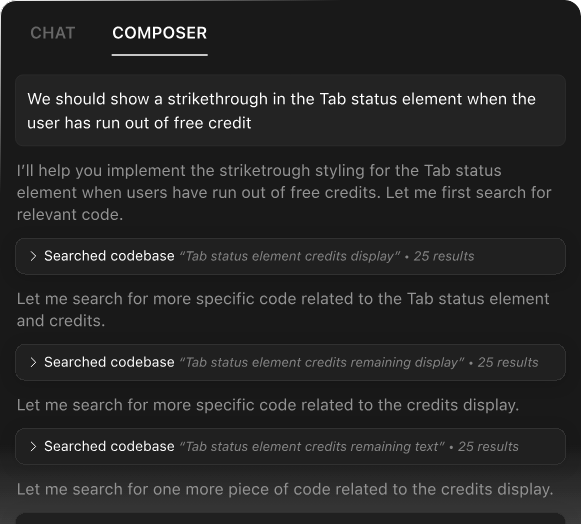Expand the "credits remaining display" search chevron
581x524 pixels.
(33, 362)
